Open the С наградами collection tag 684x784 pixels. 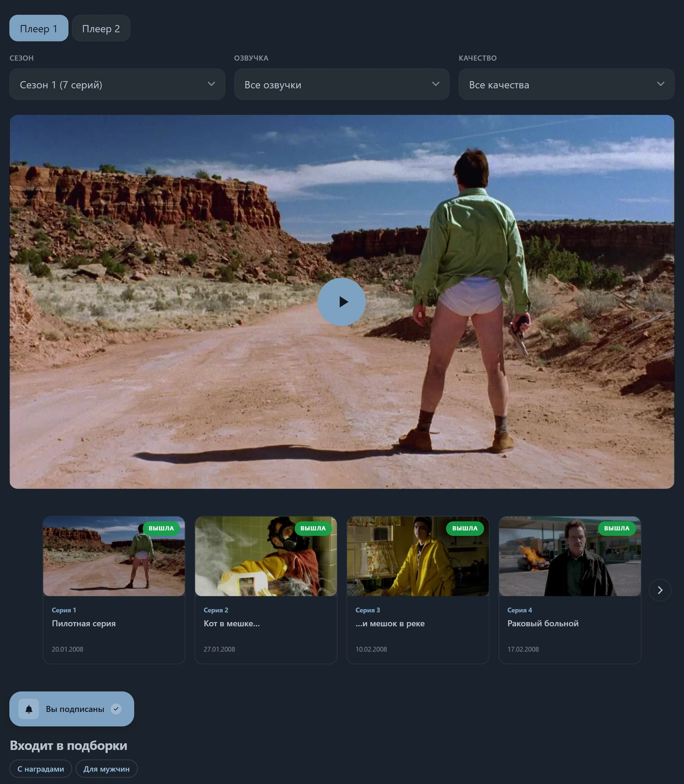coord(41,769)
